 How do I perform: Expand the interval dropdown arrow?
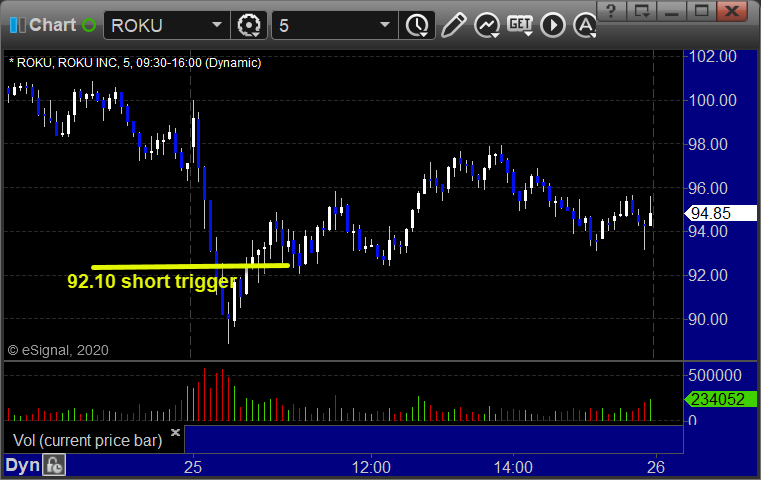(x=385, y=25)
